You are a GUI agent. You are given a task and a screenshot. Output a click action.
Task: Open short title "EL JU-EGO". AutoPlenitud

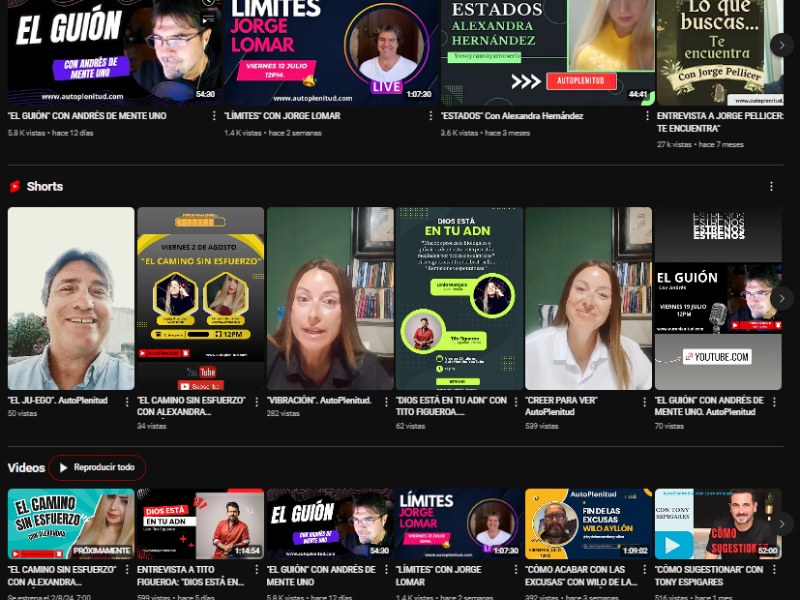(58, 401)
